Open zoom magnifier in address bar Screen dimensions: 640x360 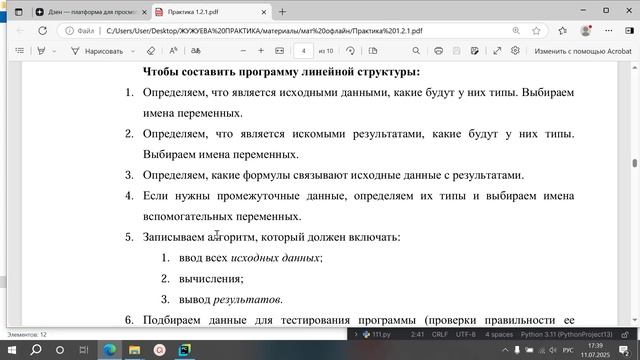[x=516, y=31]
